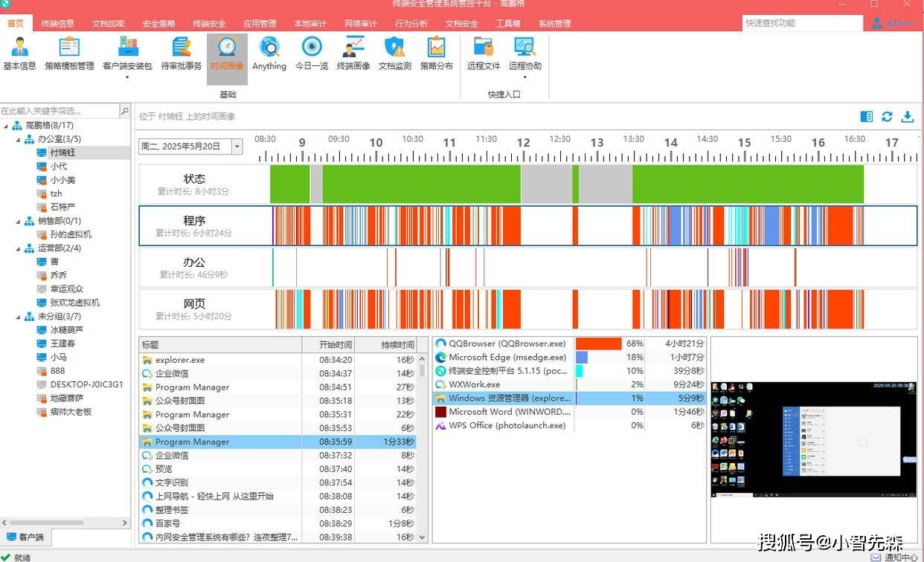Open the 今日一览 view
Screen dimensions: 924x562
point(312,54)
